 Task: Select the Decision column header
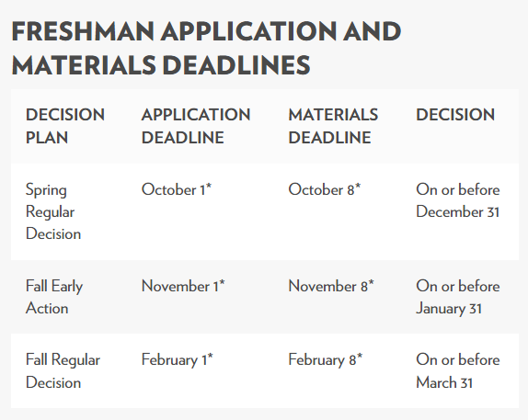click(x=455, y=115)
